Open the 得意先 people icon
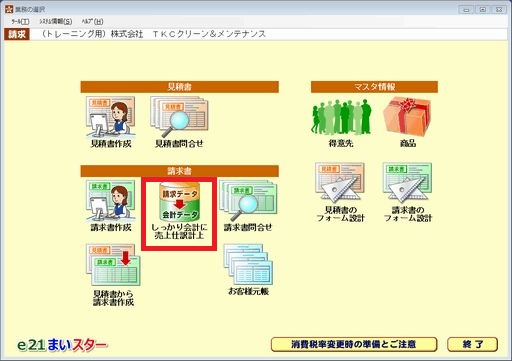 tap(341, 117)
